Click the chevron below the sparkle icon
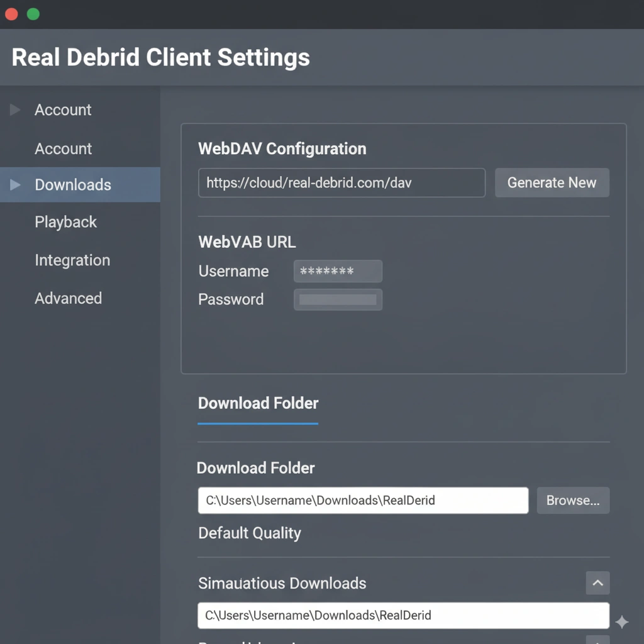 pyautogui.click(x=597, y=640)
